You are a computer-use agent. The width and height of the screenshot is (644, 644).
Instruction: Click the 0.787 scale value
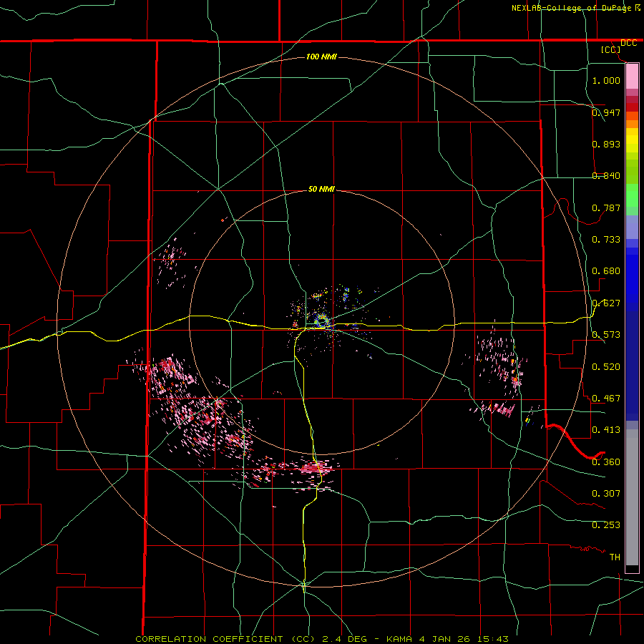pos(606,208)
